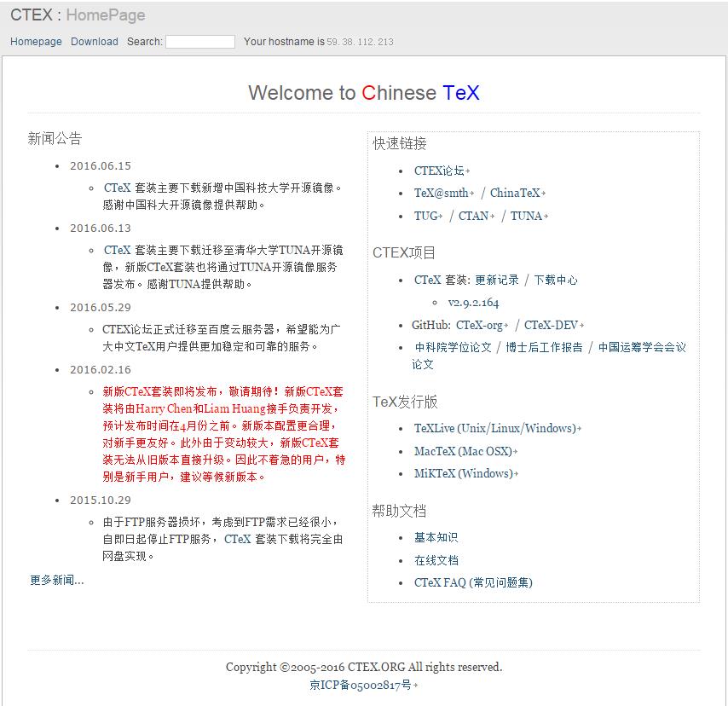
Task: Select the 2015.10.29 news date
Action: [101, 501]
